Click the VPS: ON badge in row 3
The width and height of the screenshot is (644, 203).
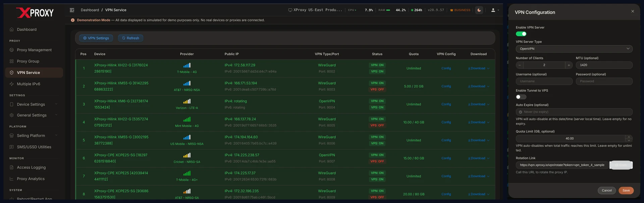(377, 107)
